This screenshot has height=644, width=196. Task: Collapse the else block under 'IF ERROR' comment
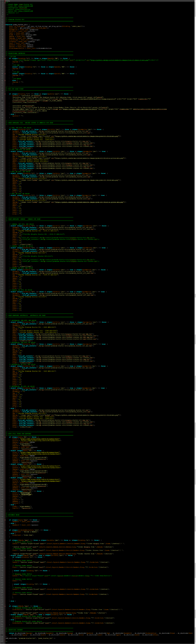click(x=5, y=80)
